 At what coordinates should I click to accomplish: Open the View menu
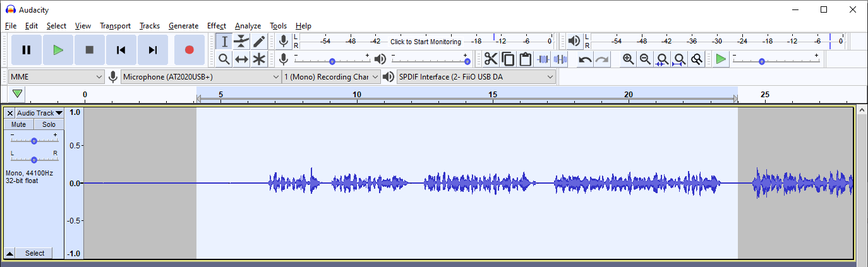coord(83,26)
